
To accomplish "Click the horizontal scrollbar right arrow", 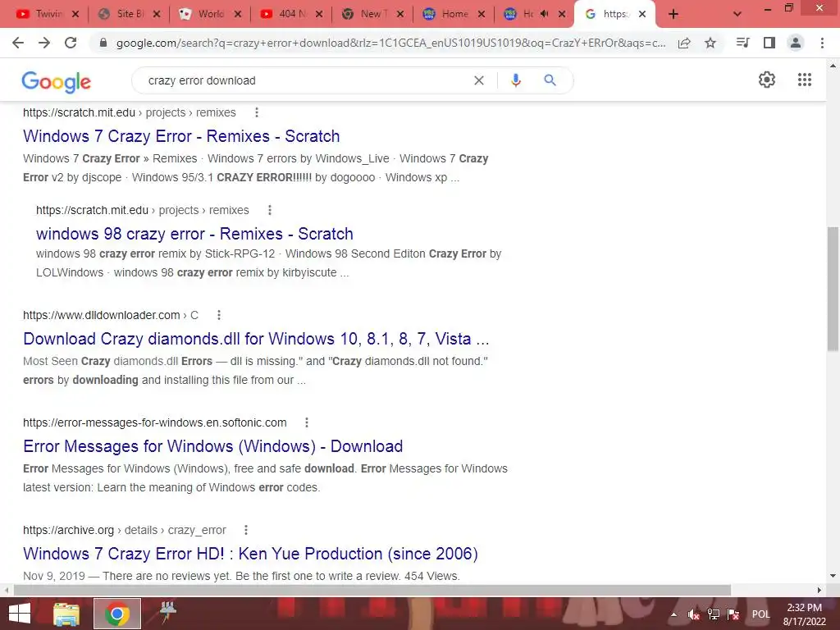I will click(x=819, y=590).
